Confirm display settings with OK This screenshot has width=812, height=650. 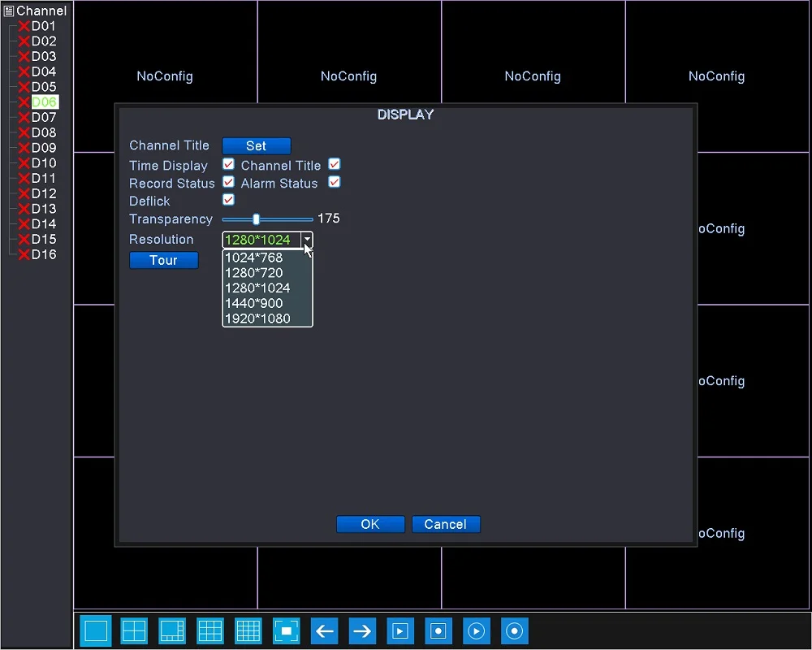pyautogui.click(x=370, y=524)
